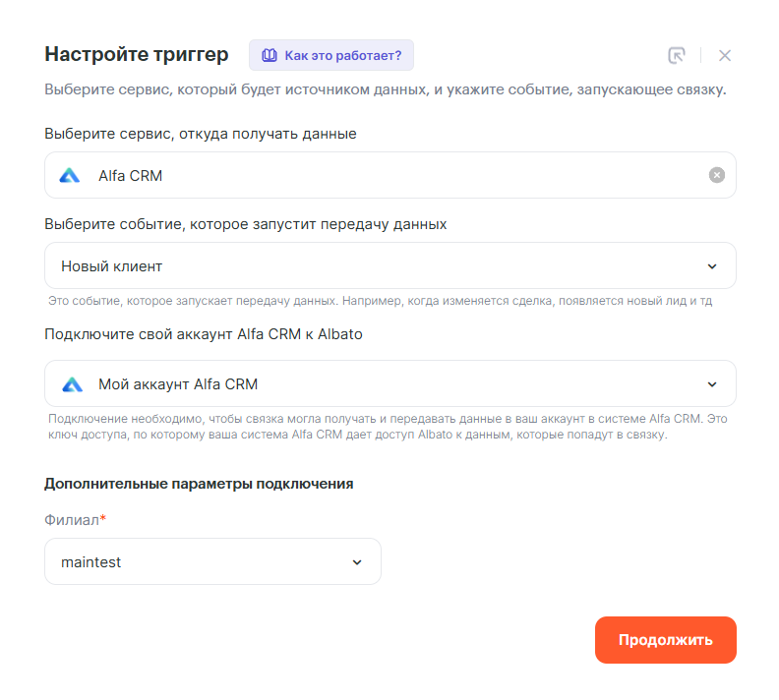The width and height of the screenshot is (779, 700).
Task: Click the Alfa CRM logo in service field
Action: 70,176
